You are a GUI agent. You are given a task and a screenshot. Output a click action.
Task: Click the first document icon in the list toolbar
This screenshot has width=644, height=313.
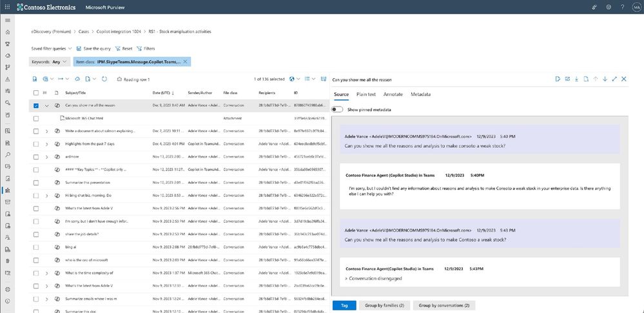click(35, 79)
